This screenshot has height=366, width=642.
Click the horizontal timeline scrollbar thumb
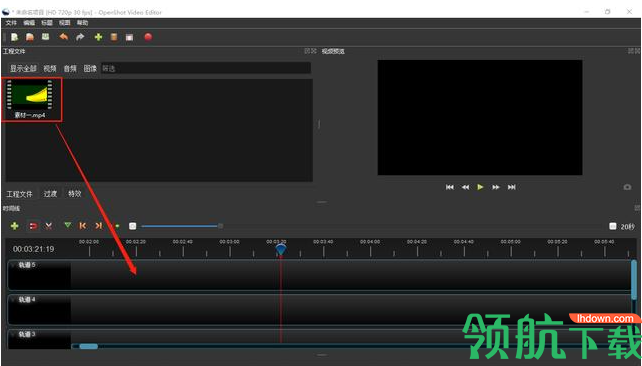click(88, 346)
